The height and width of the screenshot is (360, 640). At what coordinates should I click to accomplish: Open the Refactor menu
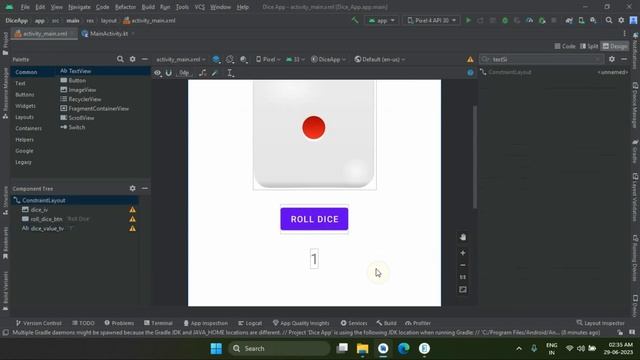point(125,7)
